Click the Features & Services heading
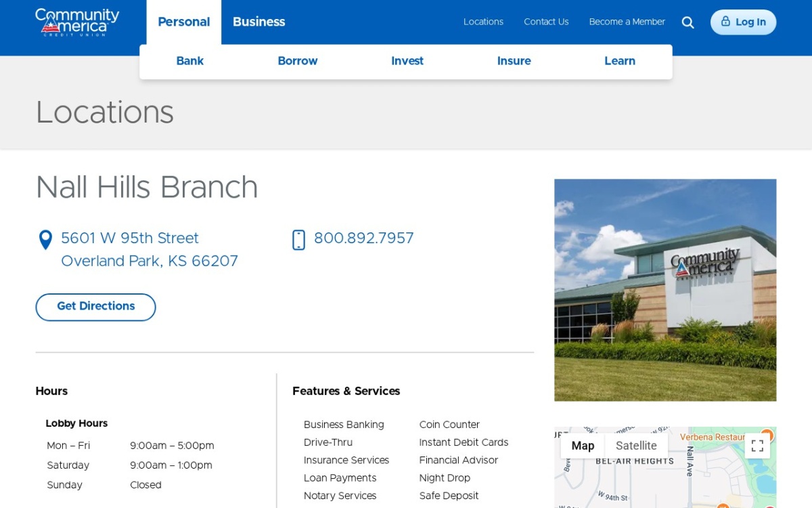Screen dimensions: 812x508 pyautogui.click(x=346, y=391)
